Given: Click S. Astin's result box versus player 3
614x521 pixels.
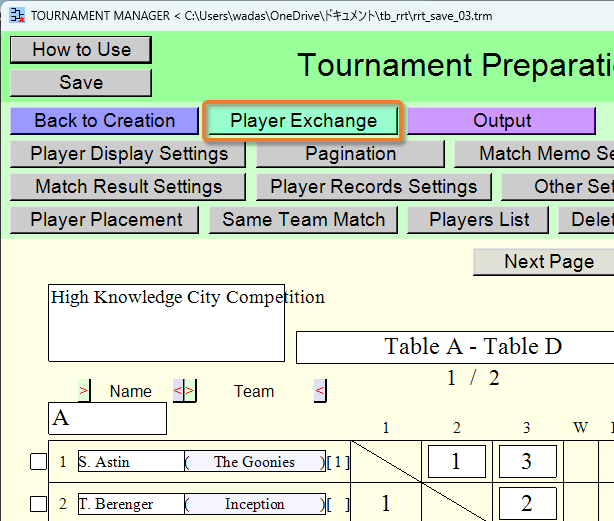Looking at the screenshot, I should click(528, 462).
